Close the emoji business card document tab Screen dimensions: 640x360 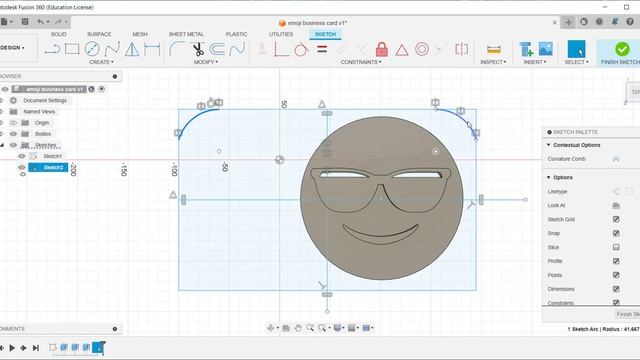tap(554, 22)
